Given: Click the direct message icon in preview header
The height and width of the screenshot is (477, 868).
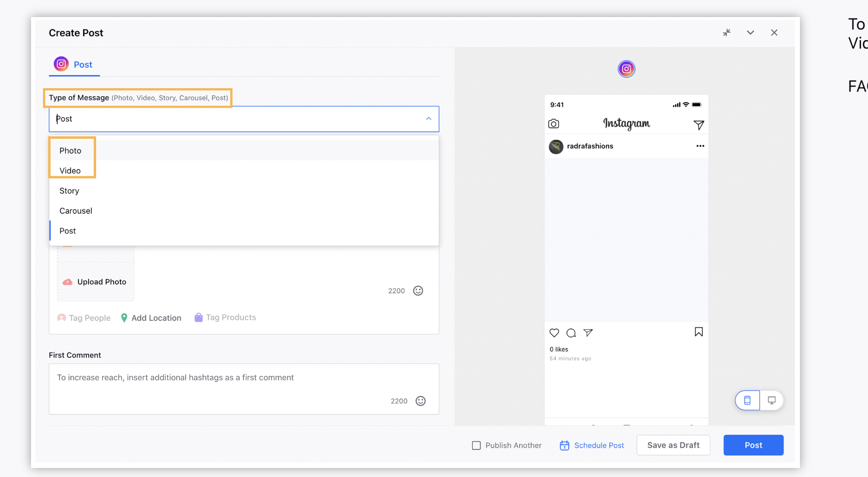Looking at the screenshot, I should [x=699, y=125].
